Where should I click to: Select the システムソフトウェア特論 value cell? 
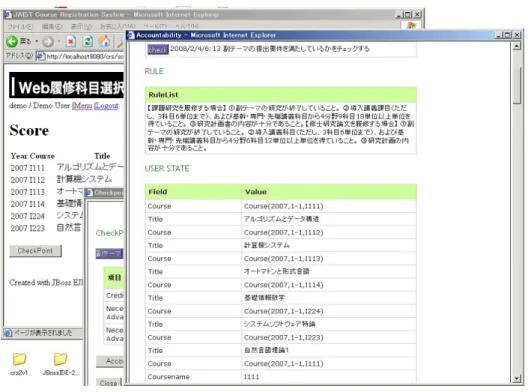pyautogui.click(x=329, y=324)
